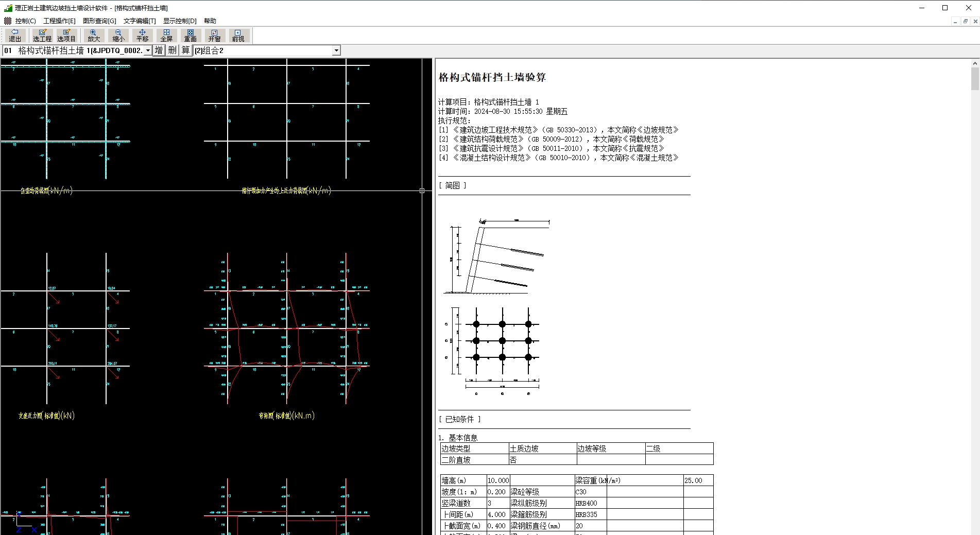Open the (2)组合2 load combination dropdown
Screen dimensions: 980x535
(336, 50)
